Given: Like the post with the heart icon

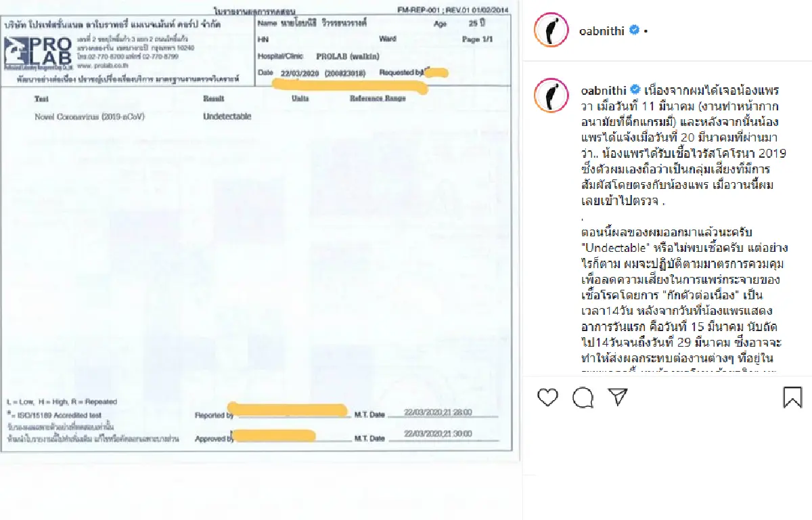Looking at the screenshot, I should point(547,397).
